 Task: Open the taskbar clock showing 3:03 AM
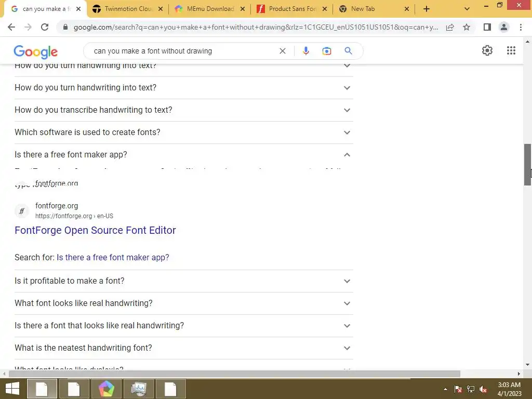click(509, 389)
